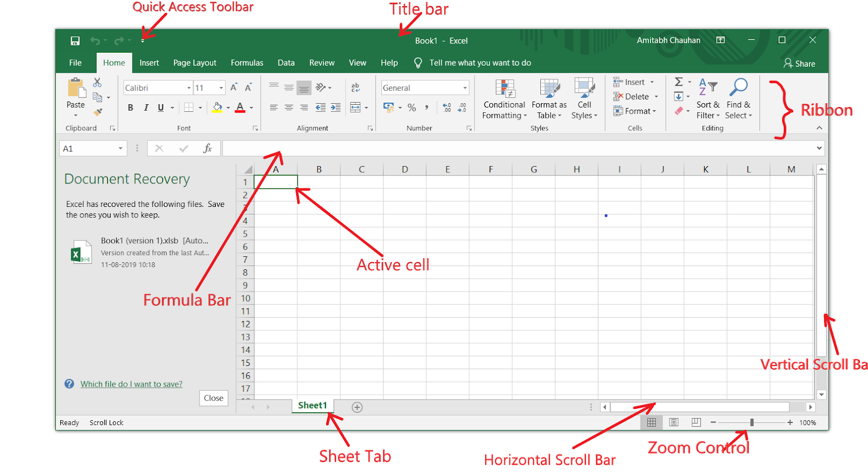Image resolution: width=868 pixels, height=474 pixels.
Task: Click the Format Painter brush icon
Action: pos(98,112)
